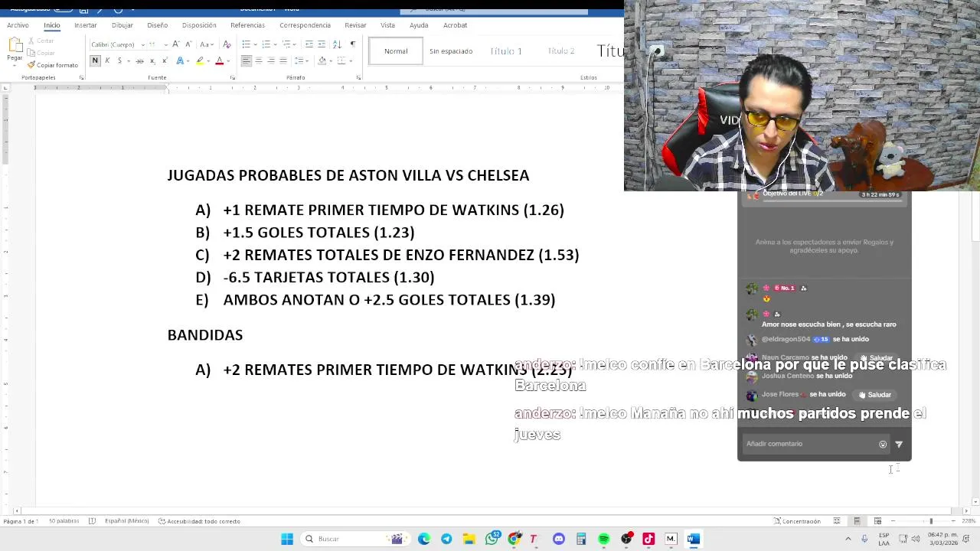Image resolution: width=980 pixels, height=551 pixels.
Task: Apply yellow text highlight color
Action: point(200,60)
